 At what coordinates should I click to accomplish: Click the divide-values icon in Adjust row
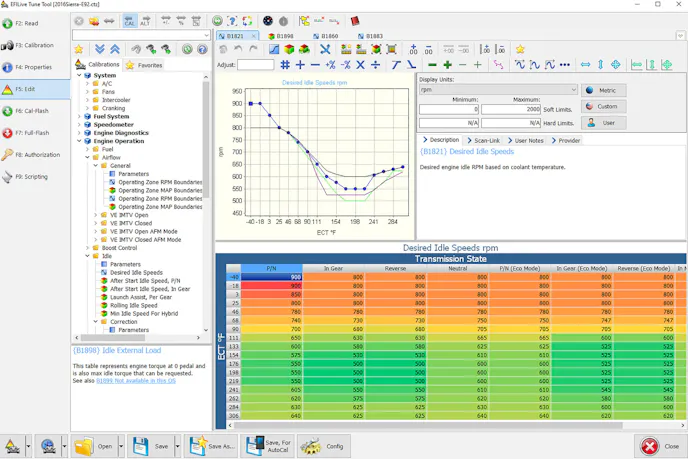point(375,65)
